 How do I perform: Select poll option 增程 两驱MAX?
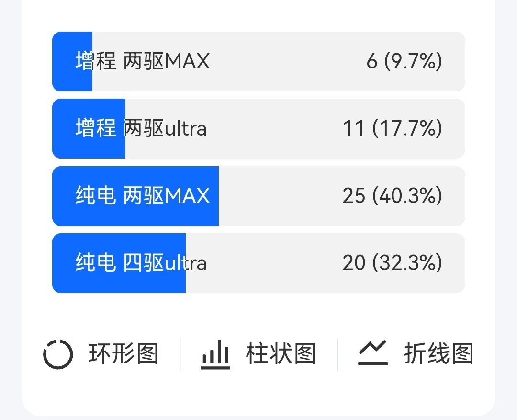click(x=258, y=62)
